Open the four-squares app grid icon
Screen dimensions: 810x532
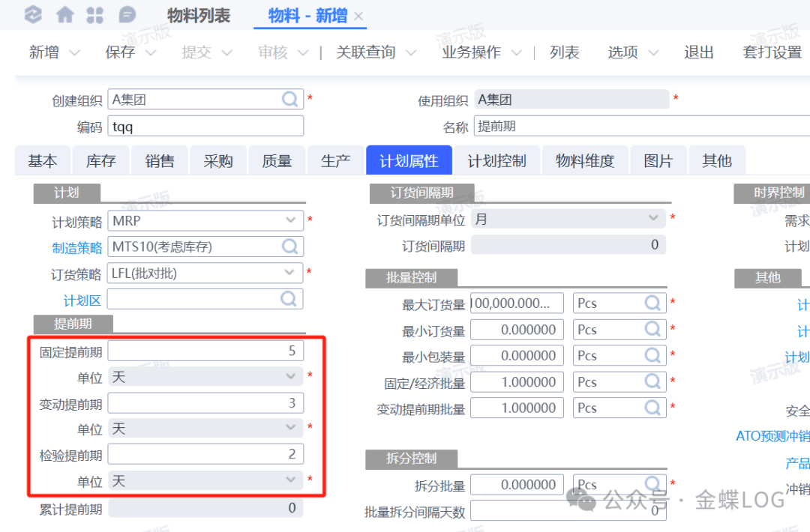tap(95, 14)
